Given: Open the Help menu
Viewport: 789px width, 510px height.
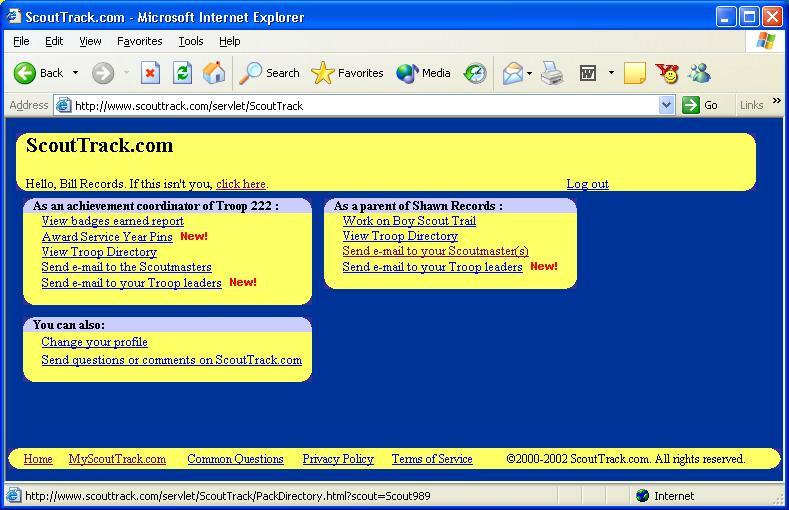Looking at the screenshot, I should click(229, 41).
